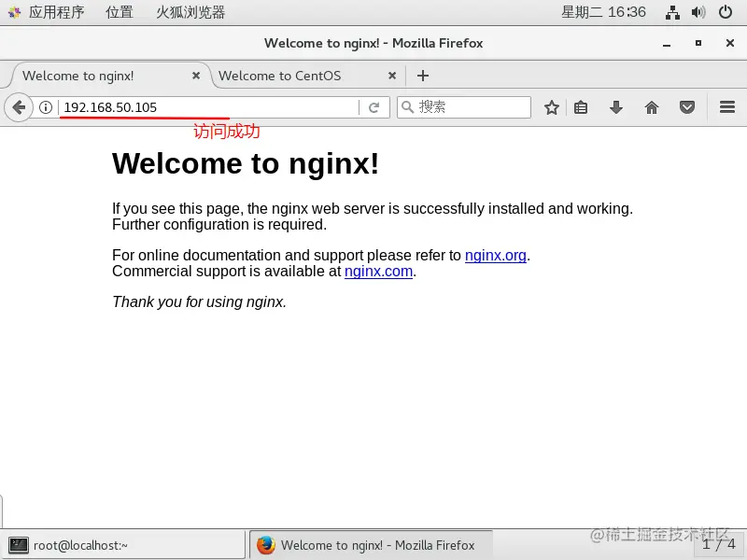Open the nginx.com commercial support link
The image size is (747, 560).
coord(378,272)
